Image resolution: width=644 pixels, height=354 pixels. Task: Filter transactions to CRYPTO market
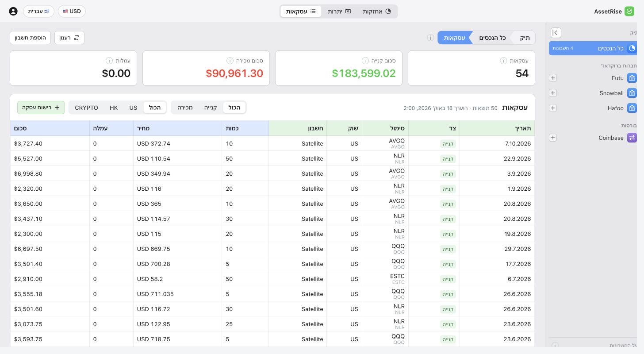pos(87,108)
